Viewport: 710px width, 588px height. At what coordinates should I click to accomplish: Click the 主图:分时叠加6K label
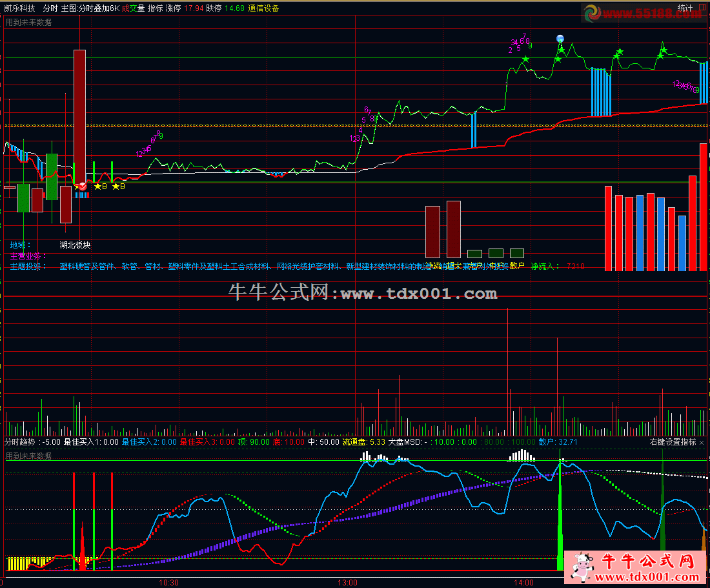click(x=90, y=8)
